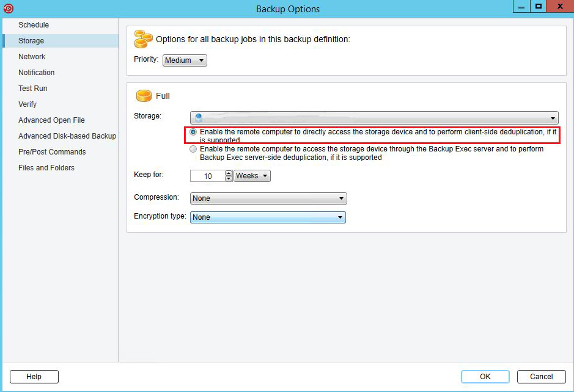The width and height of the screenshot is (574, 392).
Task: Select Backup Exec server-side deduplication option
Action: point(194,149)
